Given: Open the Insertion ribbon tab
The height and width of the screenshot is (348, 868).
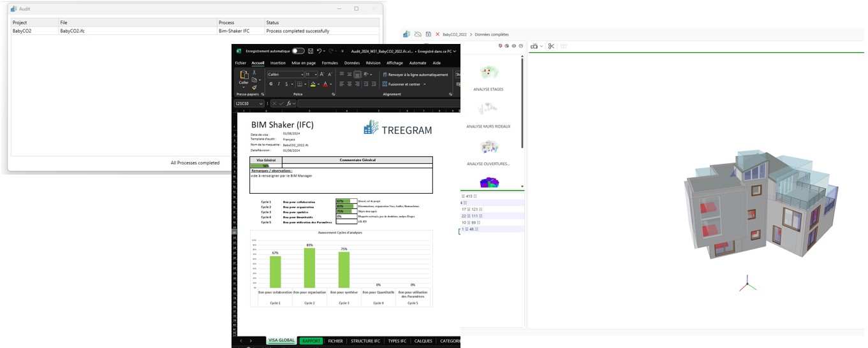Looking at the screenshot, I should [x=277, y=63].
